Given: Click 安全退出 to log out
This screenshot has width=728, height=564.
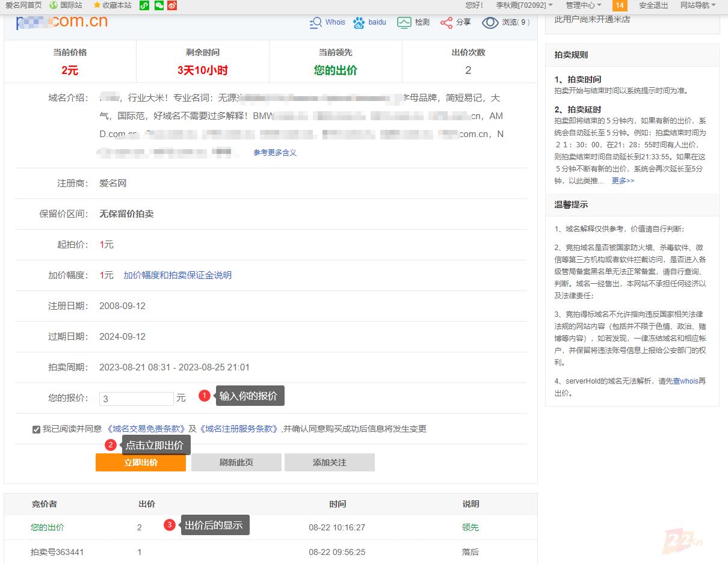Looking at the screenshot, I should click(x=653, y=5).
